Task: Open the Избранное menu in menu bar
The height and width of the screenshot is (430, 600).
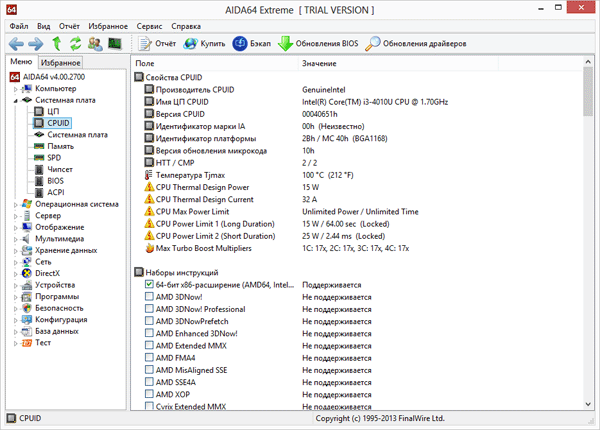Action: pos(108,26)
